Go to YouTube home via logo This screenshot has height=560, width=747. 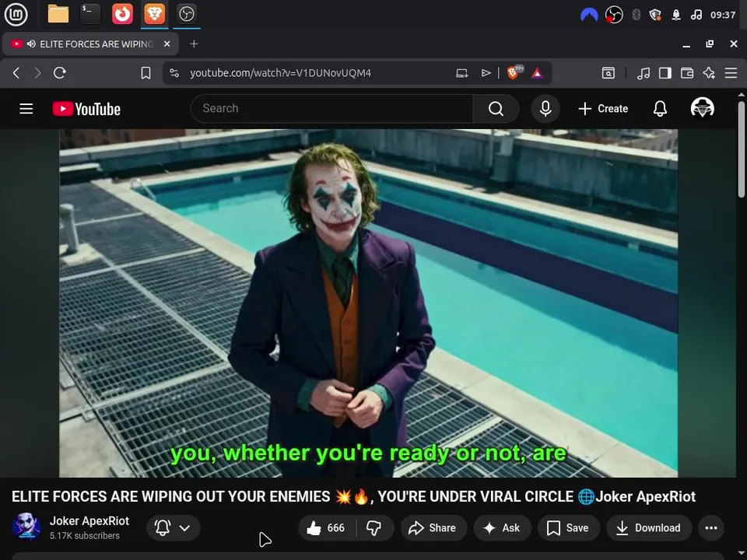click(x=86, y=109)
